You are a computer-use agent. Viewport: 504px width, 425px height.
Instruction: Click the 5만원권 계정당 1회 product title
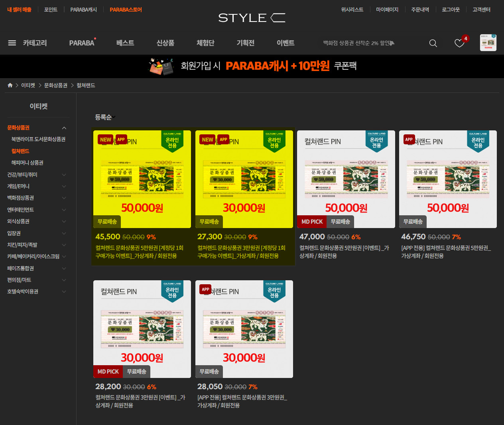(140, 252)
